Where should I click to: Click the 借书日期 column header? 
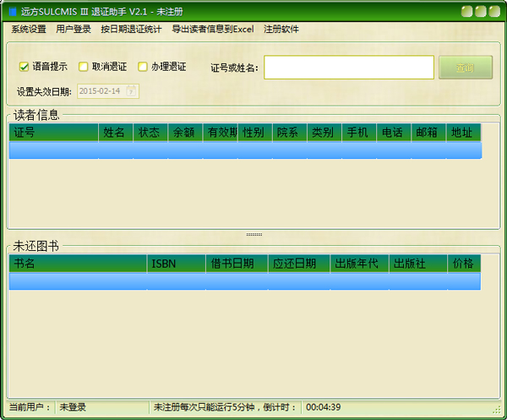coord(237,264)
